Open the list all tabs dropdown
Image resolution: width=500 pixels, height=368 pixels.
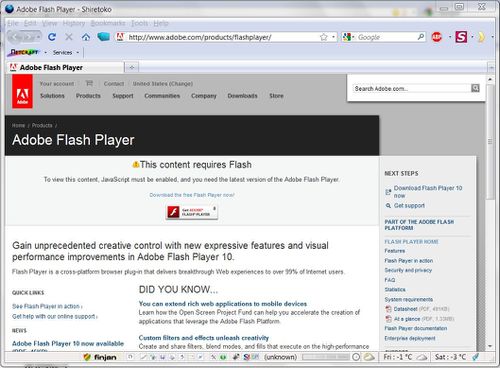point(491,67)
